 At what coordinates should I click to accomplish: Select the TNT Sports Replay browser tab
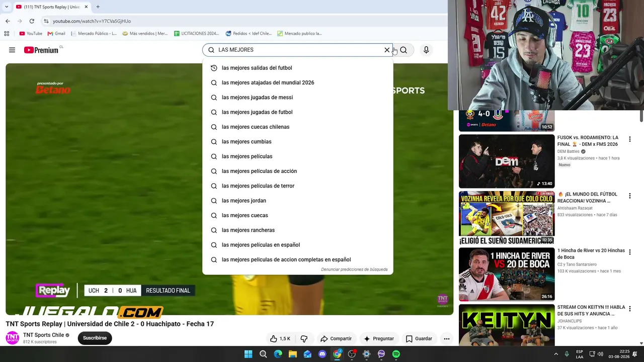click(x=51, y=7)
